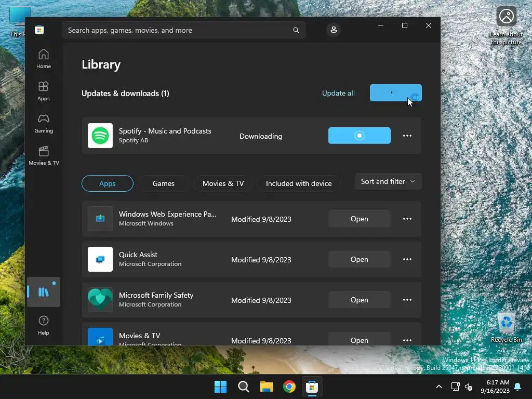Open more options for Windows Web Experience Pack
Screen dimensions: 532x399
(407, 219)
